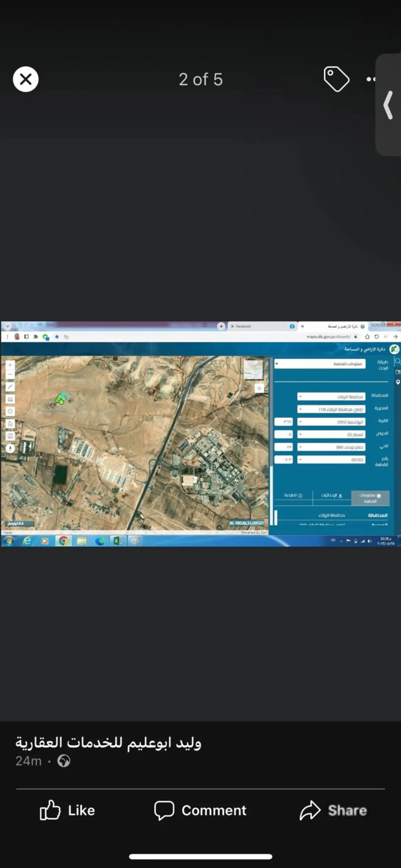Image resolution: width=401 pixels, height=868 pixels.
Task: Open File Explorer from the taskbar
Action: coord(82,541)
